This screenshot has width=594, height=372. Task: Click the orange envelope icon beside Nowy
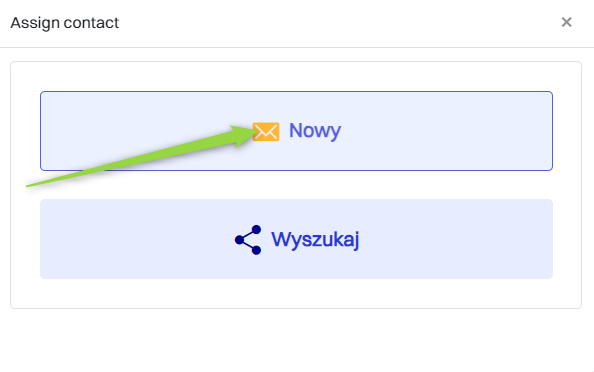pyautogui.click(x=266, y=131)
